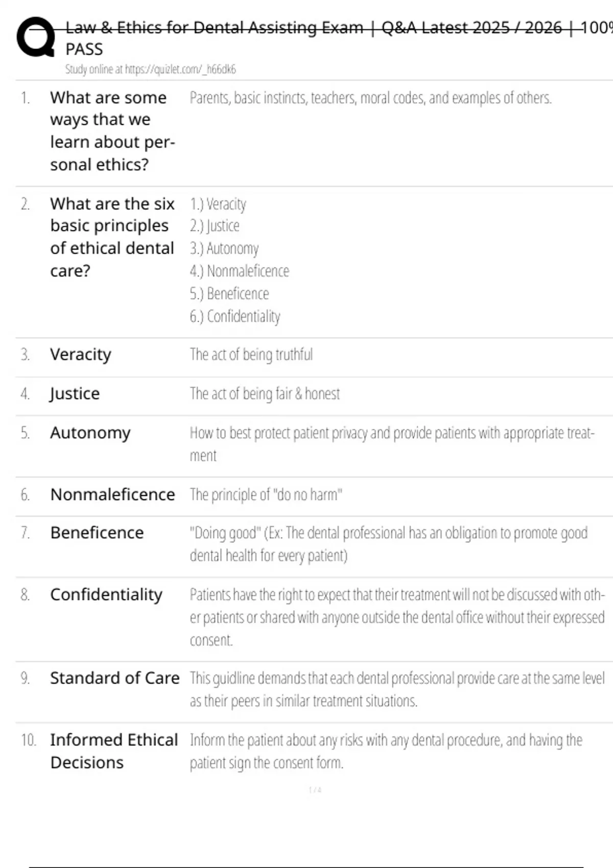
Task: Select the term 'Veracity' in row 3
Action: click(81, 354)
